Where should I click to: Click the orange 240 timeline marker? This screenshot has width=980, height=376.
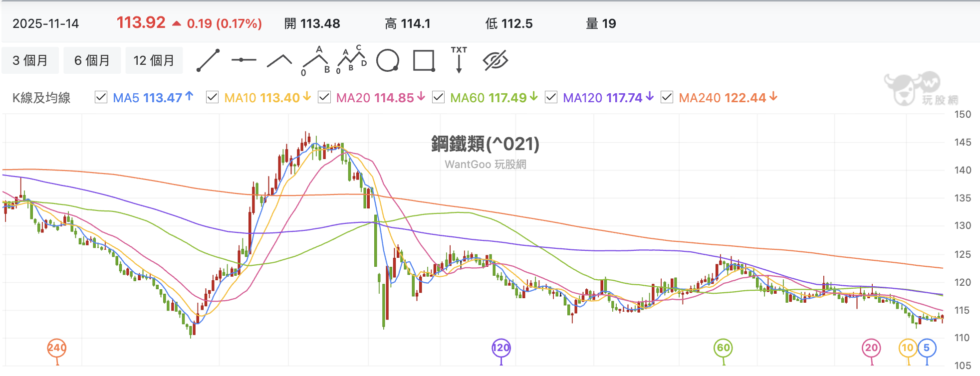57,348
